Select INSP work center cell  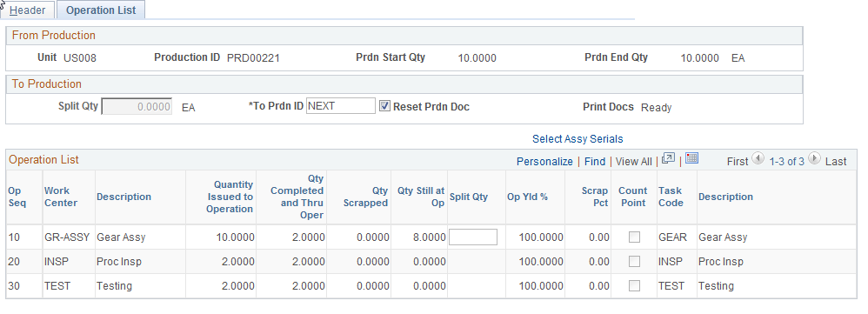57,262
